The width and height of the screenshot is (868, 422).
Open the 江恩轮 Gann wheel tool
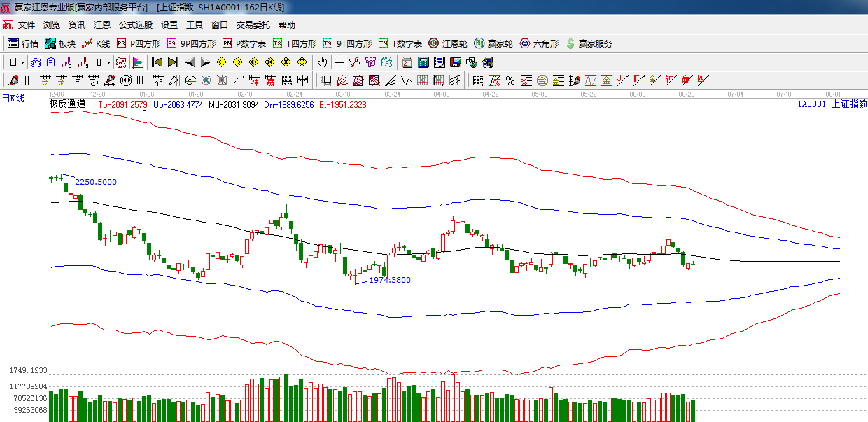click(448, 43)
